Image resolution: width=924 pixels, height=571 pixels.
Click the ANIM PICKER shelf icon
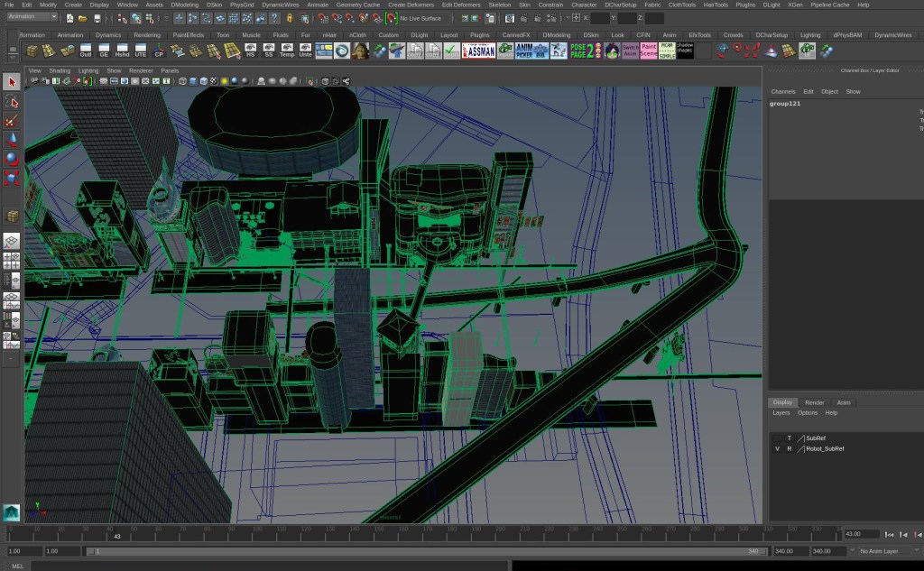(531, 51)
